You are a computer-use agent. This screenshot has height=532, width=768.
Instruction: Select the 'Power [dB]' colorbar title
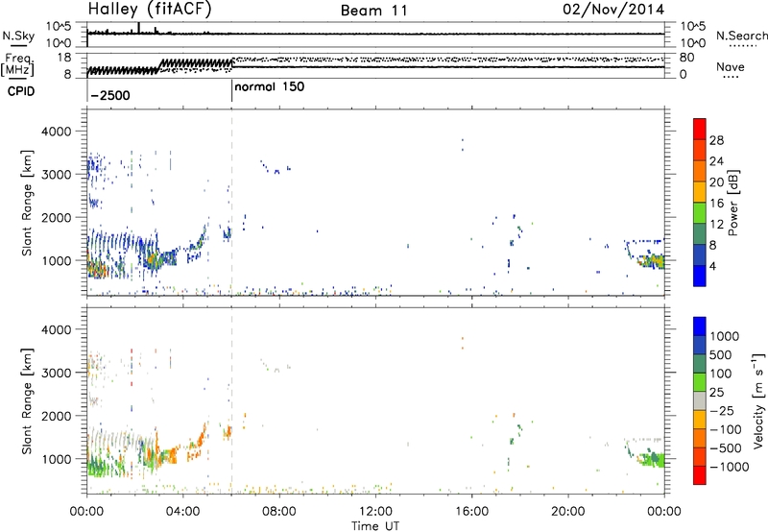point(733,203)
